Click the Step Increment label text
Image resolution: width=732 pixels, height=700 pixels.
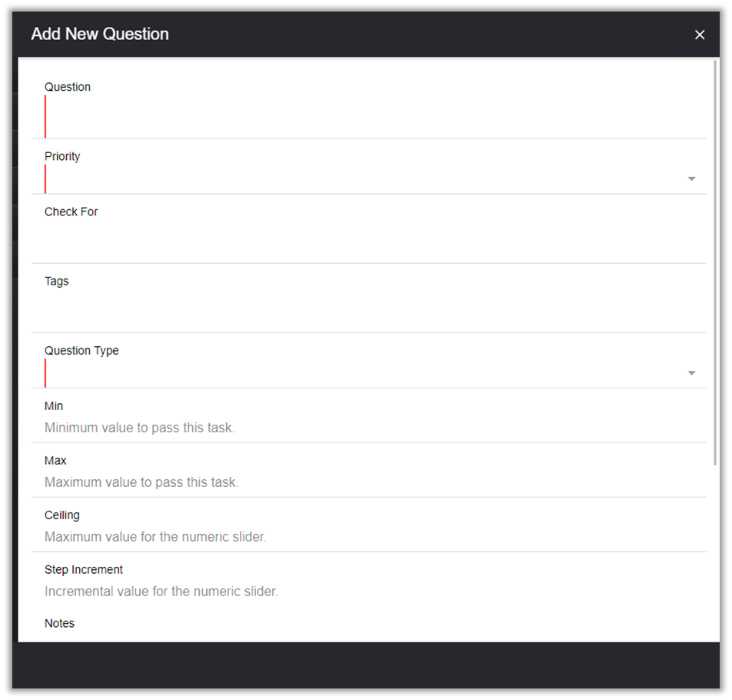point(84,569)
